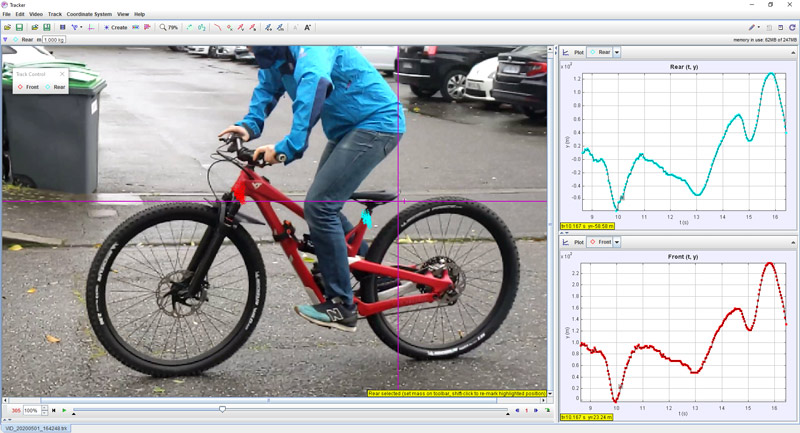The width and height of the screenshot is (800, 433).
Task: Maximize lower plot view arrow
Action: [x=793, y=242]
